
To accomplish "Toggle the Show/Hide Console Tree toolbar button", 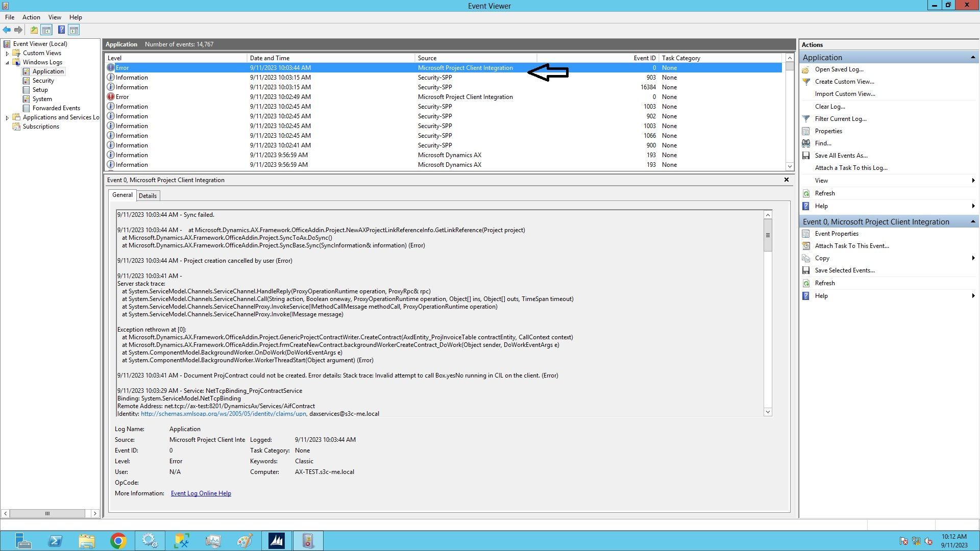I will (46, 30).
